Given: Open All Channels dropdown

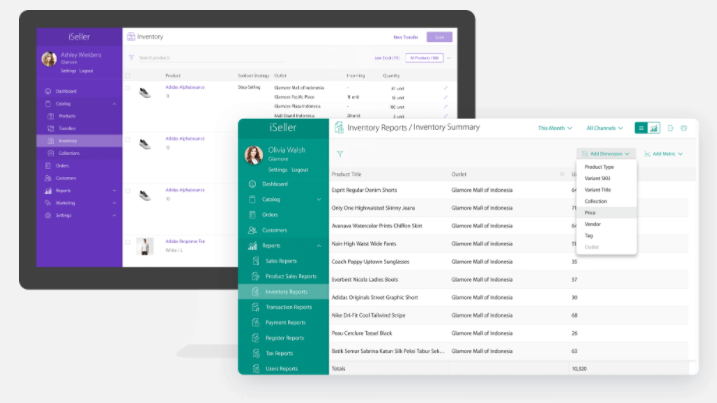Looking at the screenshot, I should point(605,128).
